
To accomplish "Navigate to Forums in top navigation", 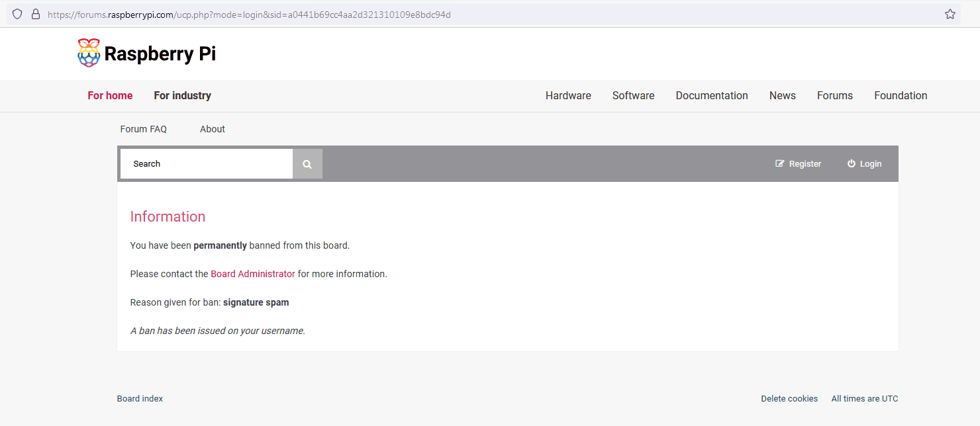I will 834,96.
